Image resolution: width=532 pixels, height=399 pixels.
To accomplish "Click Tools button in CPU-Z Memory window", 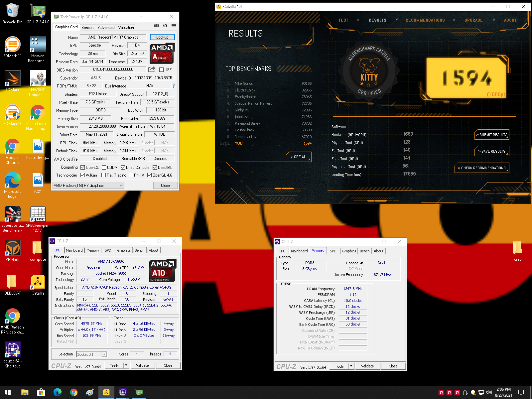I will pyautogui.click(x=339, y=366).
